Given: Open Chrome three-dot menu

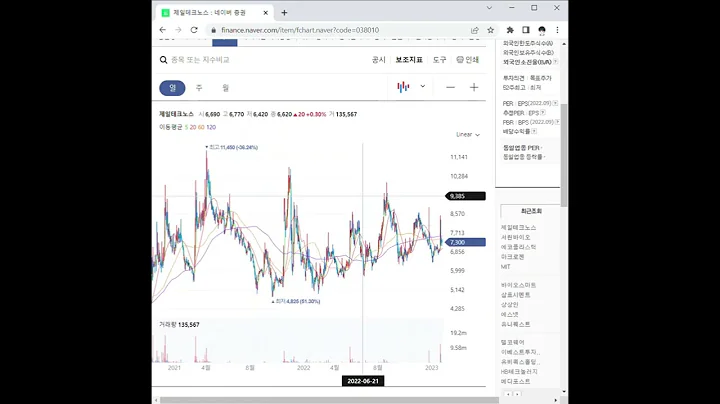Looking at the screenshot, I should tap(557, 30).
